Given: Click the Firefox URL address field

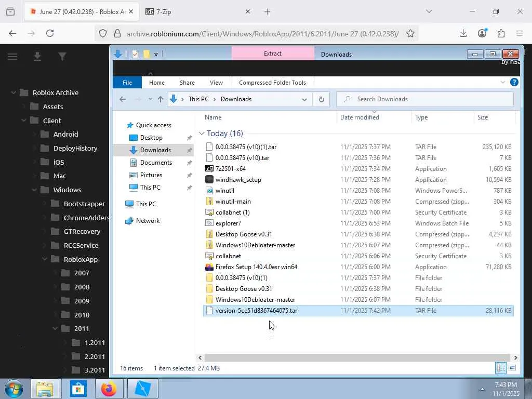Looking at the screenshot, I should 262,34.
